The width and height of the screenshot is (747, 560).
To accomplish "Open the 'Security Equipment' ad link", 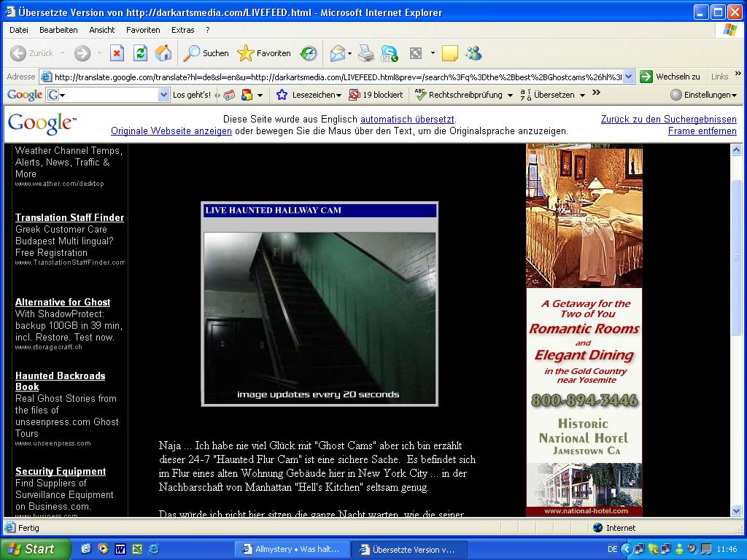I will tap(61, 472).
